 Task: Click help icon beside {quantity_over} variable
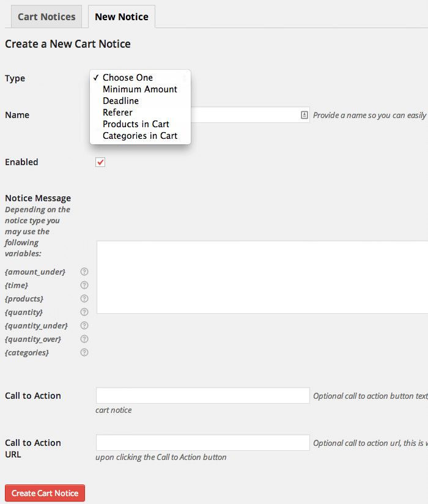click(84, 339)
